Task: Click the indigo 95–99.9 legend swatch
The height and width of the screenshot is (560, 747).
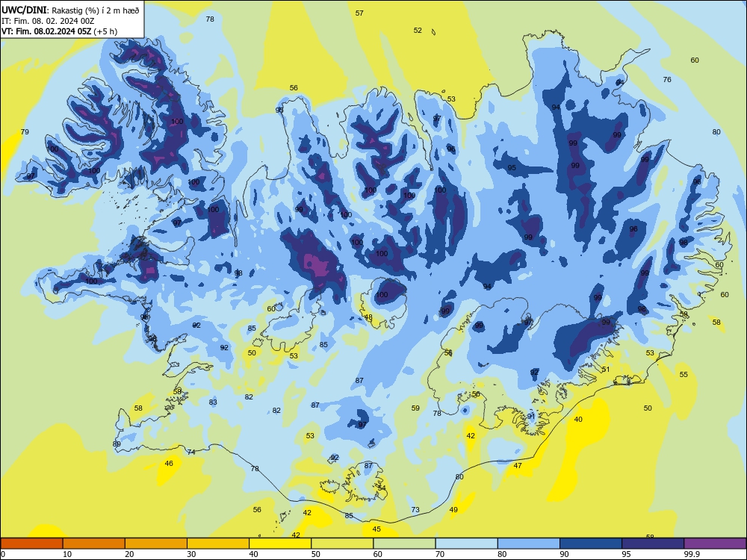Action: 653,544
